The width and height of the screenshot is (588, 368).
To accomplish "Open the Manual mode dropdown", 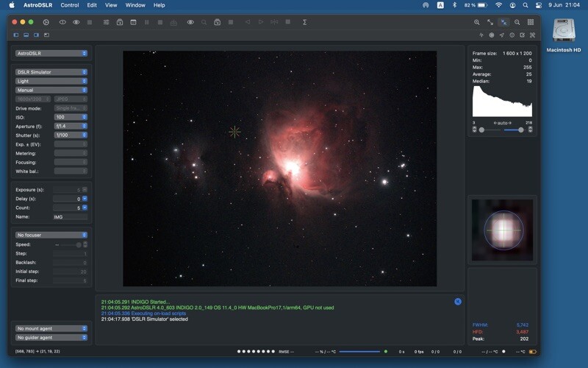I will coord(51,90).
